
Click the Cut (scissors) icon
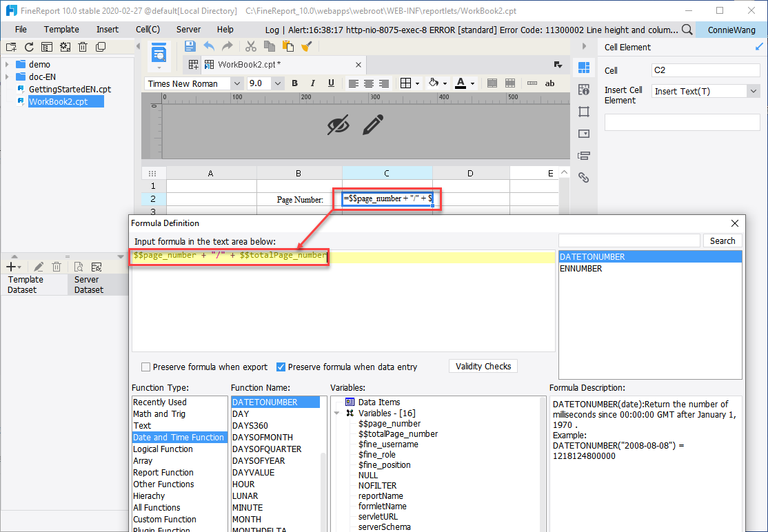point(250,45)
